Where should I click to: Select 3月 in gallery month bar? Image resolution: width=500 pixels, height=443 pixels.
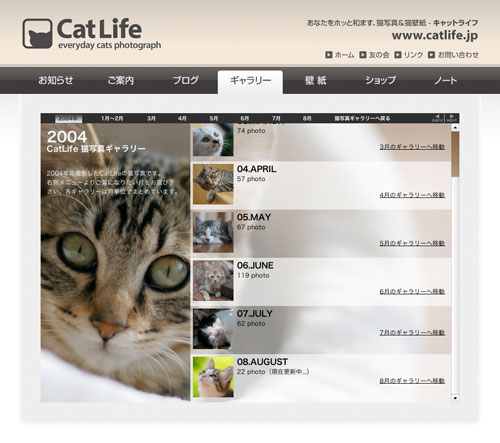point(151,118)
